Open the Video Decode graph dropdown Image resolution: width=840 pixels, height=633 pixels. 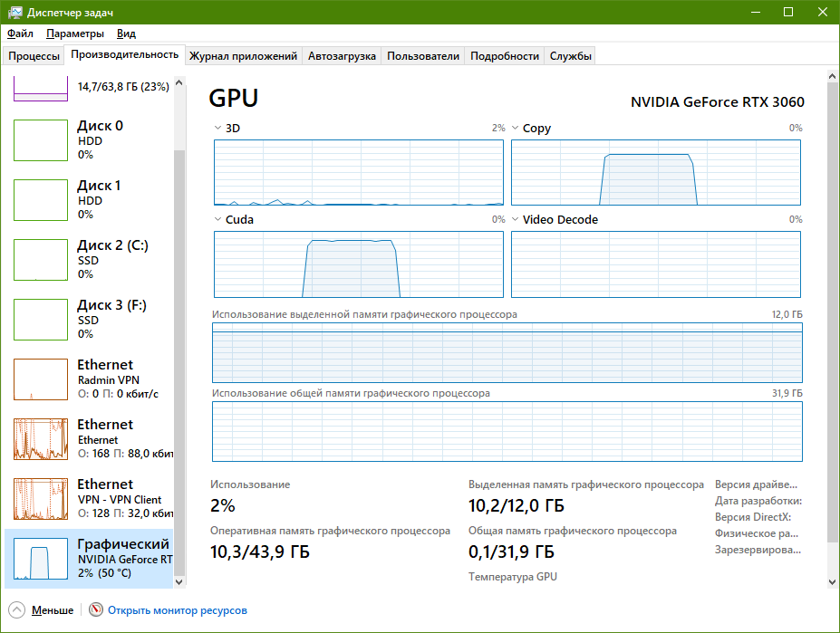point(514,219)
